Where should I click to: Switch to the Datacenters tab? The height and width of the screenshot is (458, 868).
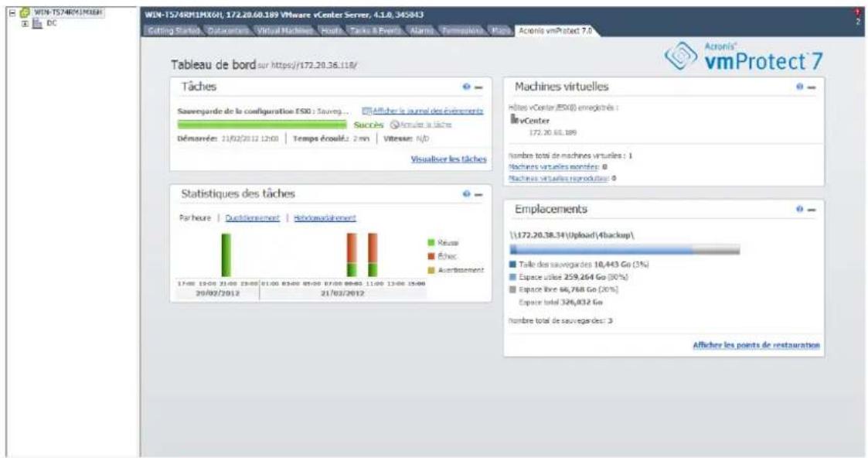pos(228,31)
